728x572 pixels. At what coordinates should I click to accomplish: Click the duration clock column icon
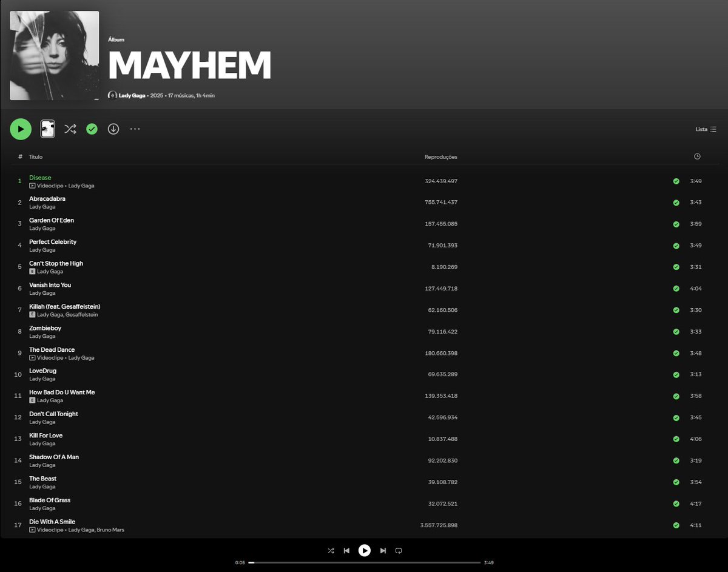697,156
